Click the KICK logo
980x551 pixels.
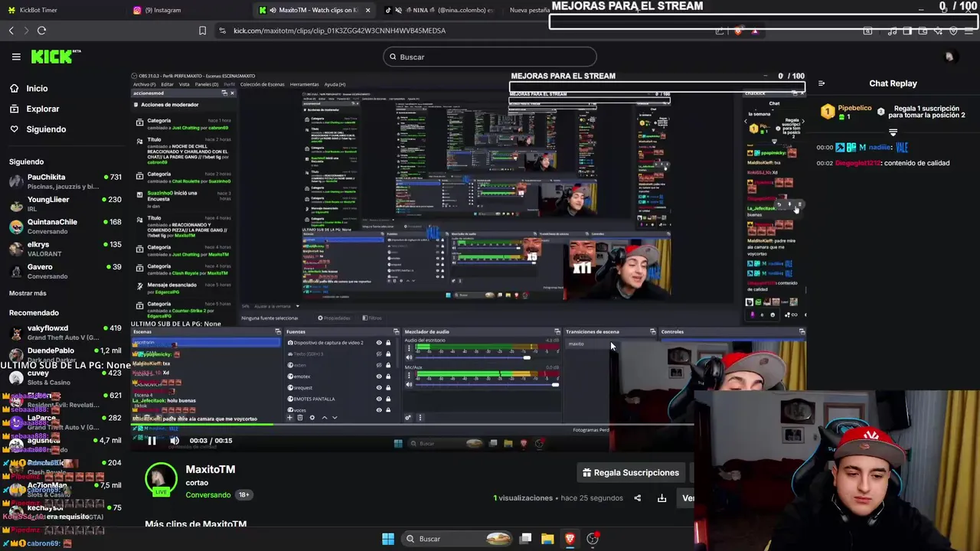[56, 57]
